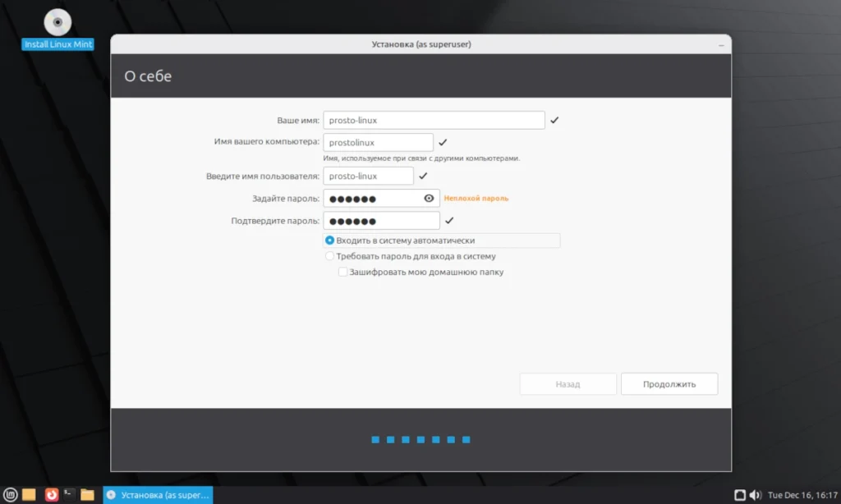
Task: Click the "Подтвердите пароль:" label
Action: pyautogui.click(x=275, y=221)
